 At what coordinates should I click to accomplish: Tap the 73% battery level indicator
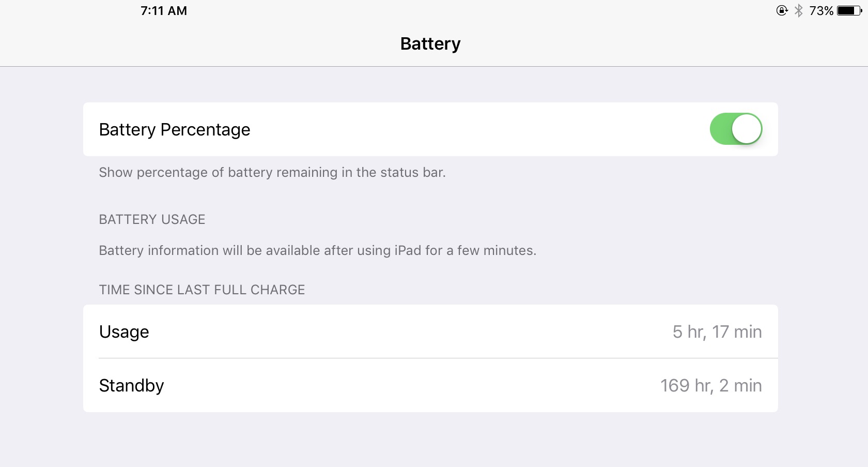click(821, 11)
